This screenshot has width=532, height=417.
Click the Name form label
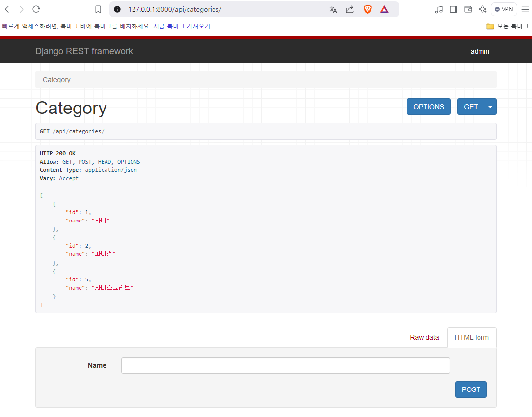[97, 365]
